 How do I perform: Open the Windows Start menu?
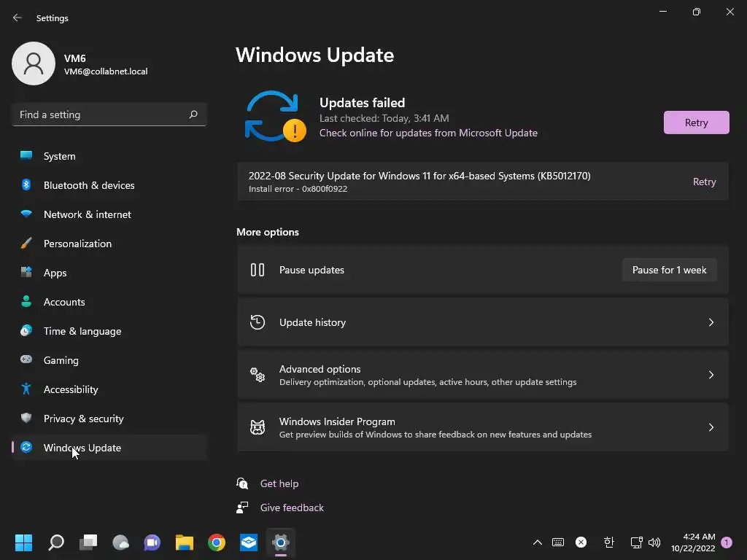coord(23,542)
